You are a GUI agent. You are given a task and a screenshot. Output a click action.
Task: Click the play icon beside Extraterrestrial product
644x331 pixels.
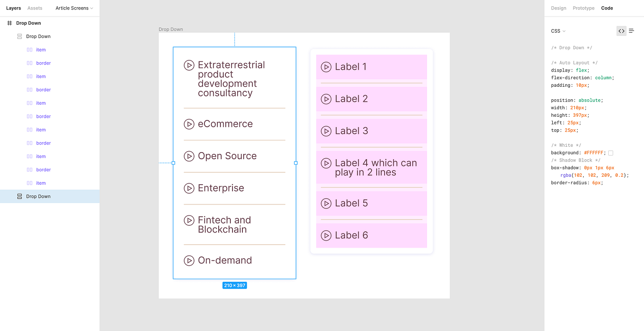189,65
